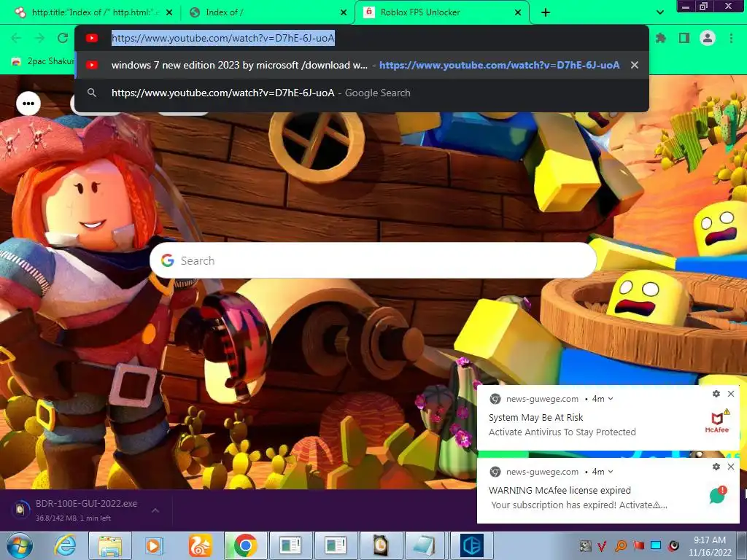Viewport: 747px width, 560px height.
Task: Close the Roblox FPS Unlocker tab
Action: pos(518,12)
